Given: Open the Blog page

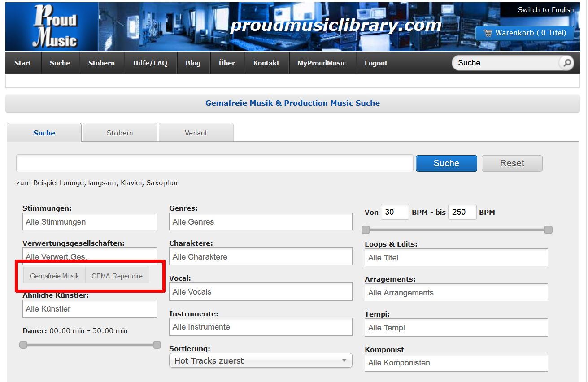Looking at the screenshot, I should point(193,63).
